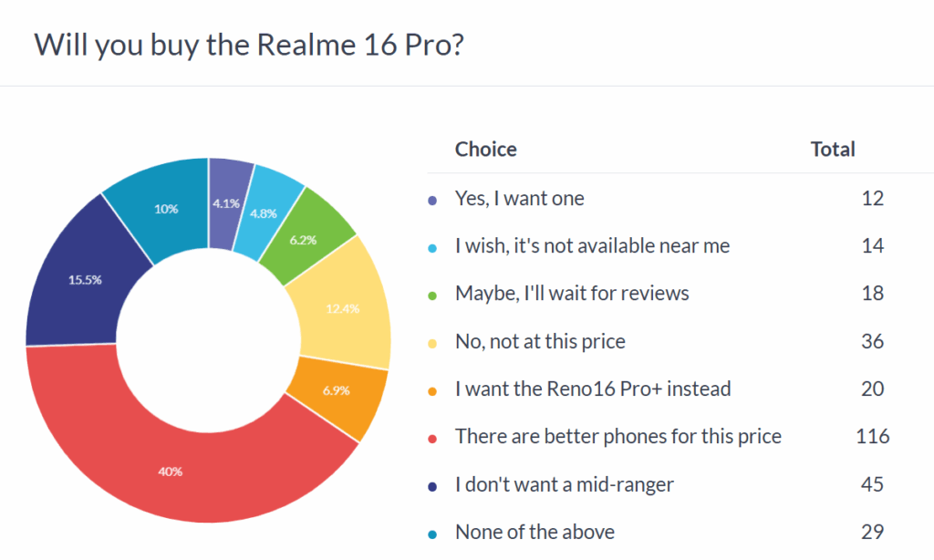Viewport: 934px width, 560px height.
Task: Select "I wish, it's not available near me"
Action: click(x=592, y=245)
